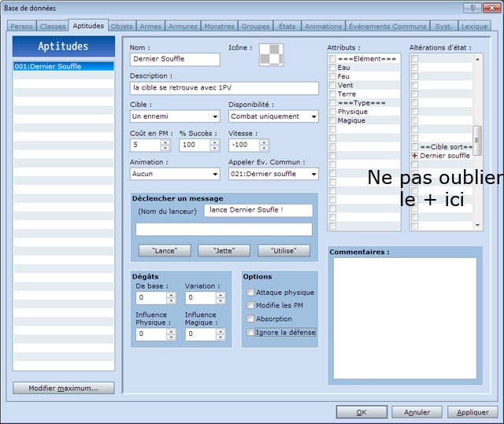
Task: Open Appeler Ev. Commun dropdown
Action: [x=273, y=174]
